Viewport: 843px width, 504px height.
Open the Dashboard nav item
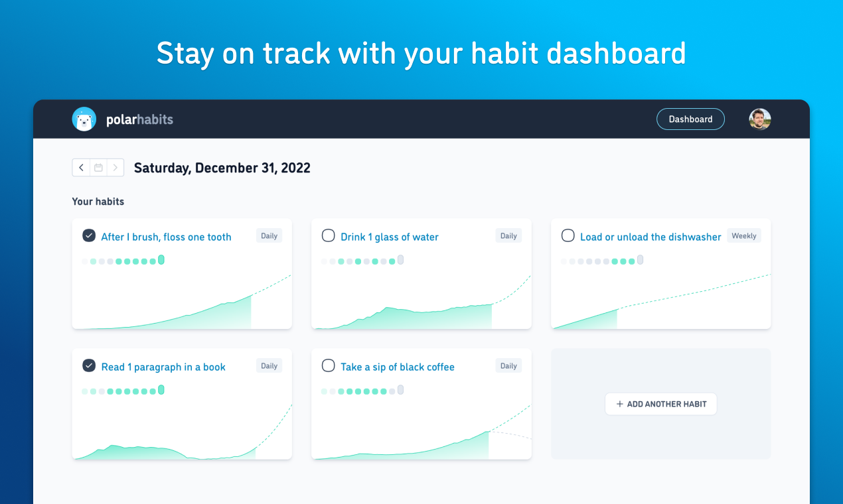coord(690,119)
